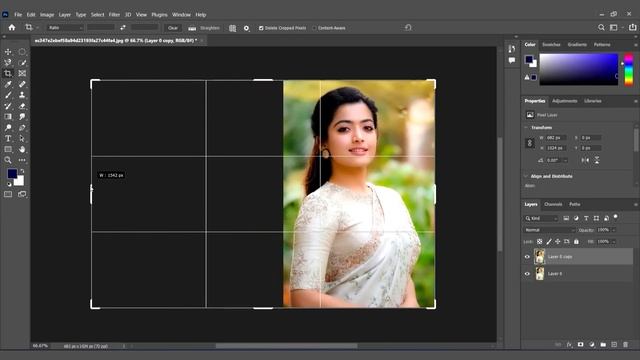Select the Elliptical Marquee tool
This screenshot has height=360, width=640.
[22, 52]
